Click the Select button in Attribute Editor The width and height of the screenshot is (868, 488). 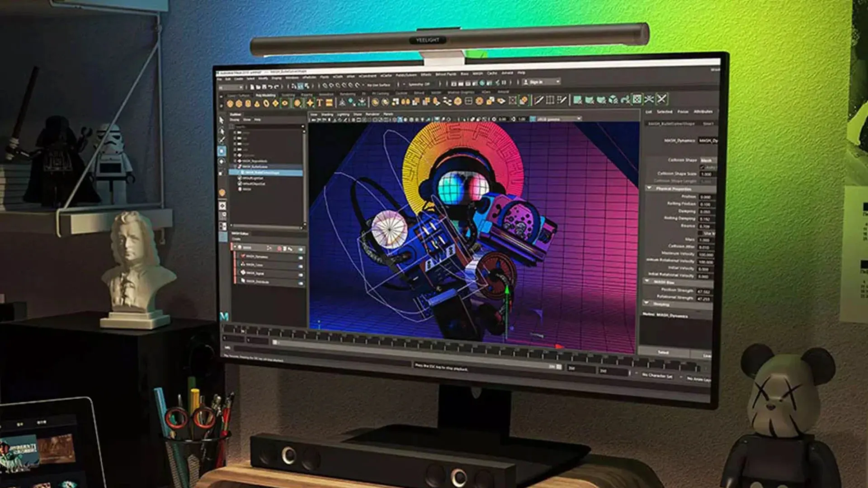pyautogui.click(x=663, y=352)
